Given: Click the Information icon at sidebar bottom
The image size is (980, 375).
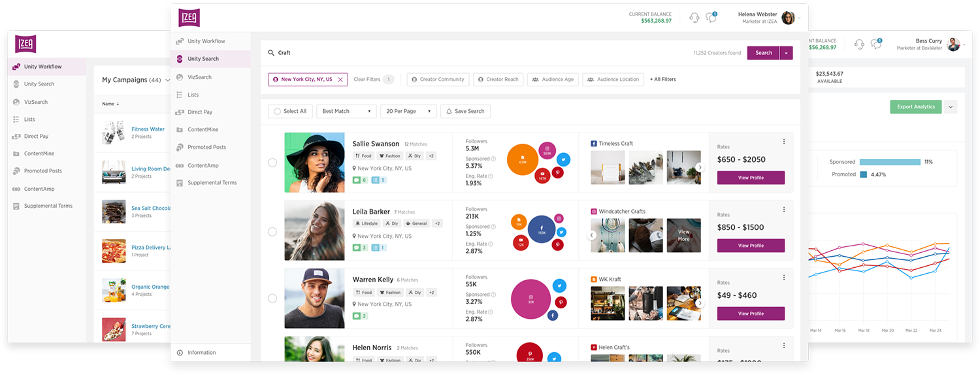Looking at the screenshot, I should pyautogui.click(x=180, y=353).
